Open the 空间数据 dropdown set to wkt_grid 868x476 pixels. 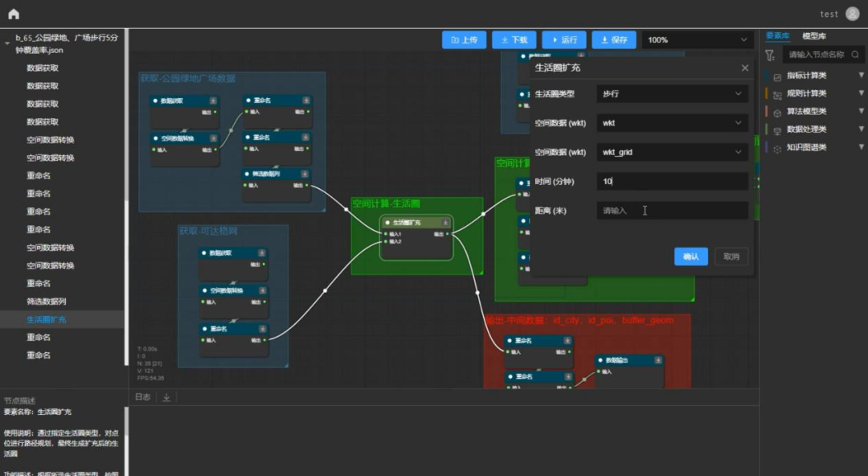click(672, 152)
